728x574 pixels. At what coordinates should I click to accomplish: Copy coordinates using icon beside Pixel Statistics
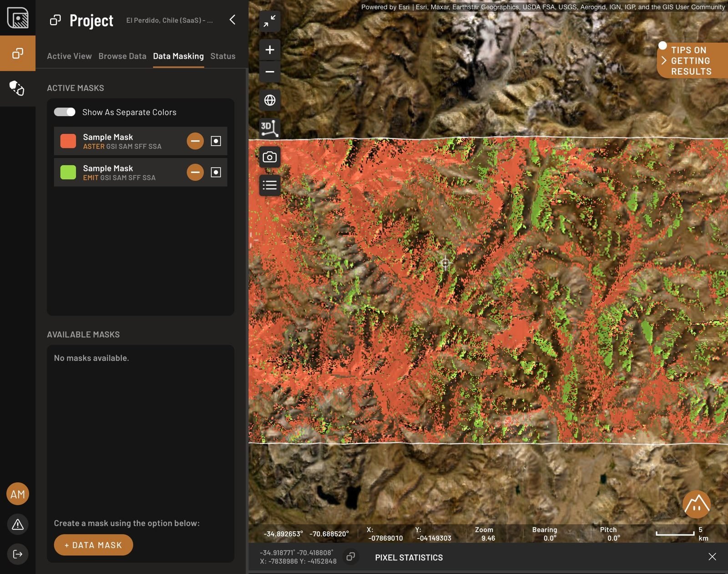(x=350, y=557)
